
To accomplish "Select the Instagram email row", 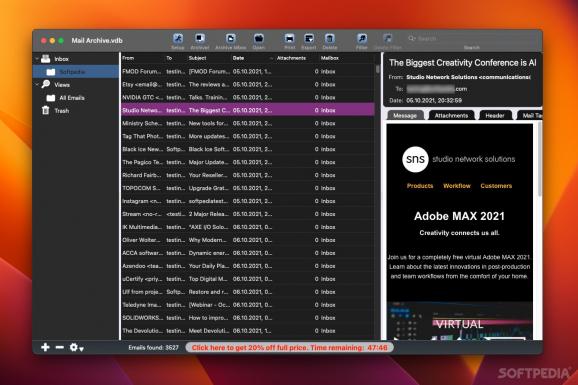I will click(248, 201).
